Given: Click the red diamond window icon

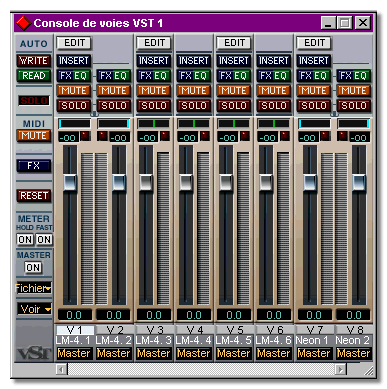Looking at the screenshot, I should tap(24, 23).
